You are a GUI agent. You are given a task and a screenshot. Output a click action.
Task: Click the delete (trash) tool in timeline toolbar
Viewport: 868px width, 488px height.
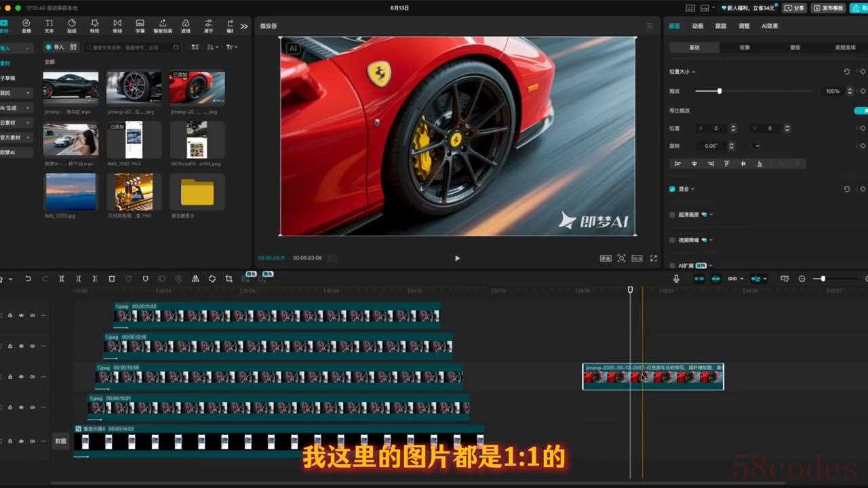pyautogui.click(x=112, y=279)
